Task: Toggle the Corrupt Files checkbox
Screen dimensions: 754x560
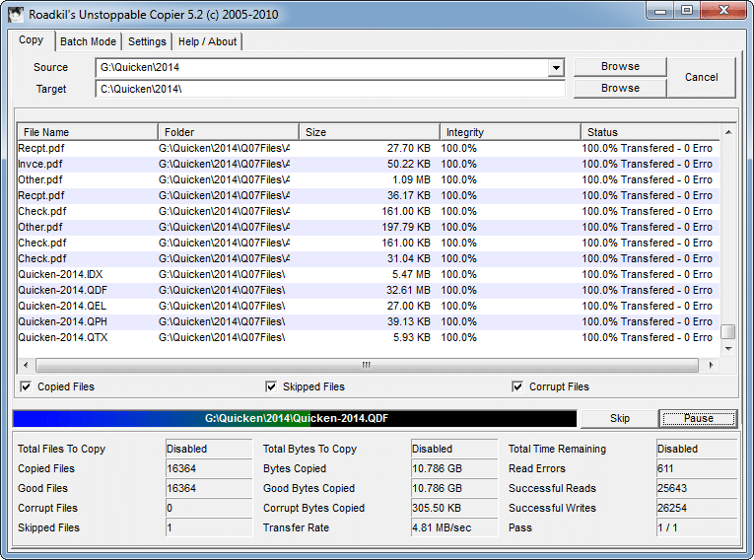Action: 517,386
